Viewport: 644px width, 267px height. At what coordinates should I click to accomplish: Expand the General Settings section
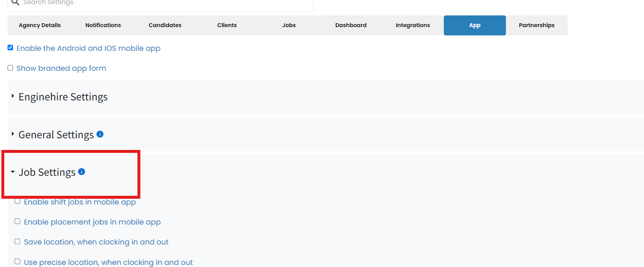pyautogui.click(x=56, y=135)
